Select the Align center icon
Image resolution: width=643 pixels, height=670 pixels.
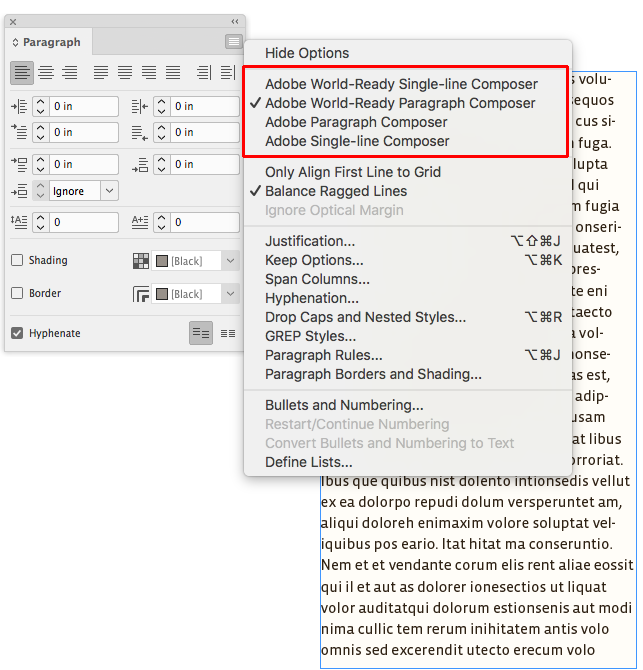click(x=46, y=73)
